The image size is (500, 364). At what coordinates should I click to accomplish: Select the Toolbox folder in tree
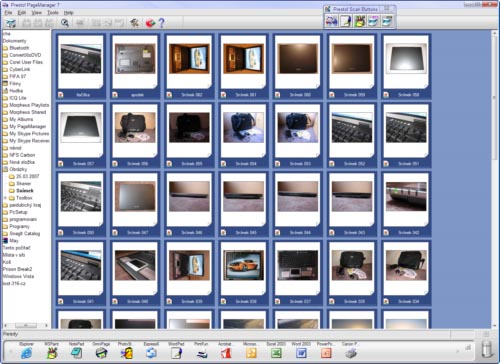[x=24, y=198]
